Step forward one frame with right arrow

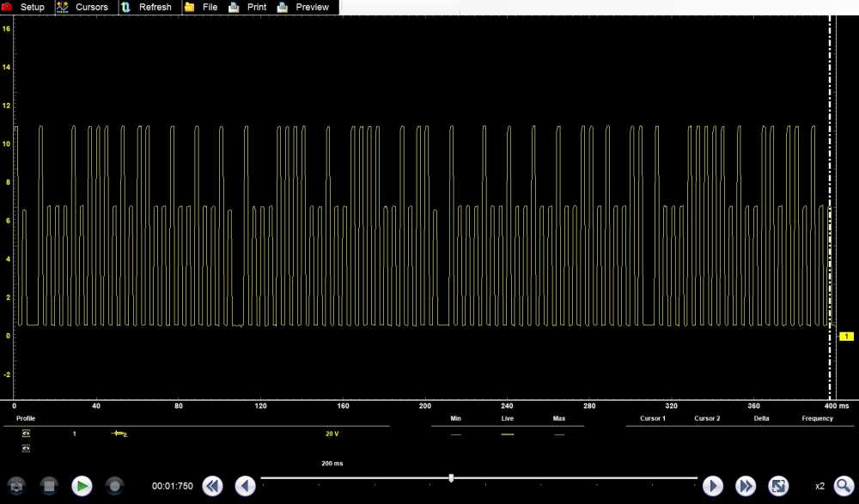[x=713, y=486]
